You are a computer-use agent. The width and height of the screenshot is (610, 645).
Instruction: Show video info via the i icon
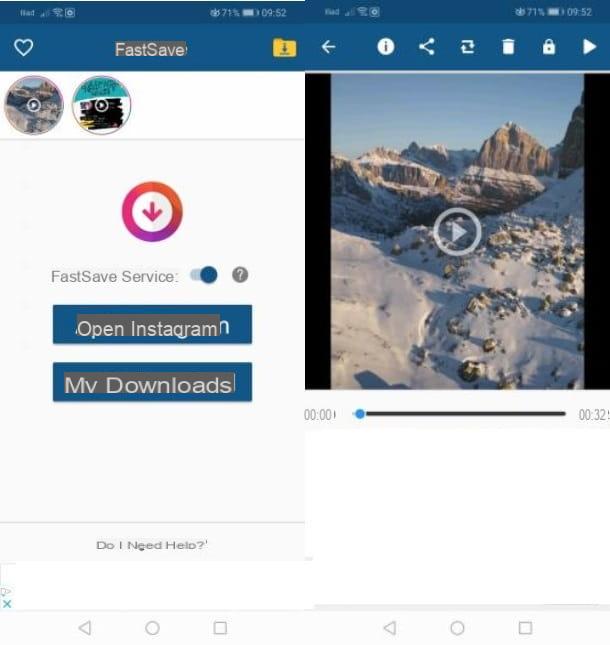tap(385, 47)
